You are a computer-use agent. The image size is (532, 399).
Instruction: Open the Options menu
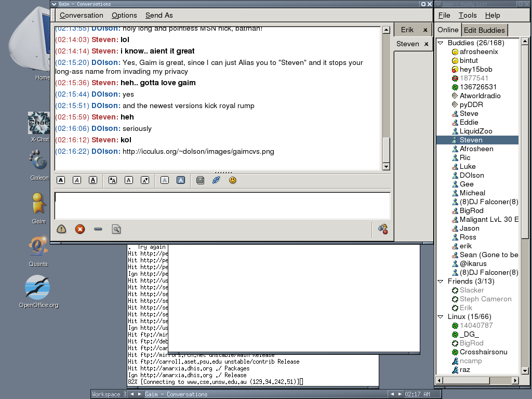coord(124,15)
